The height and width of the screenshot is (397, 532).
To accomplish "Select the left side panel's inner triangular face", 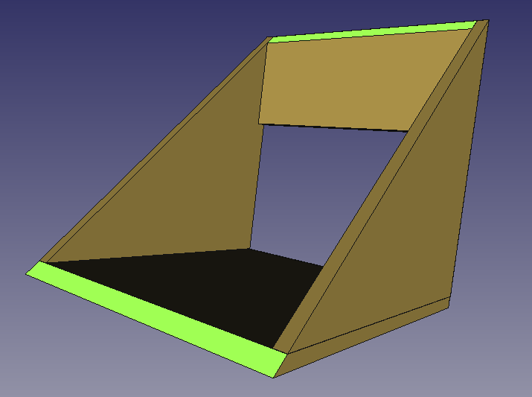I will point(186,186).
